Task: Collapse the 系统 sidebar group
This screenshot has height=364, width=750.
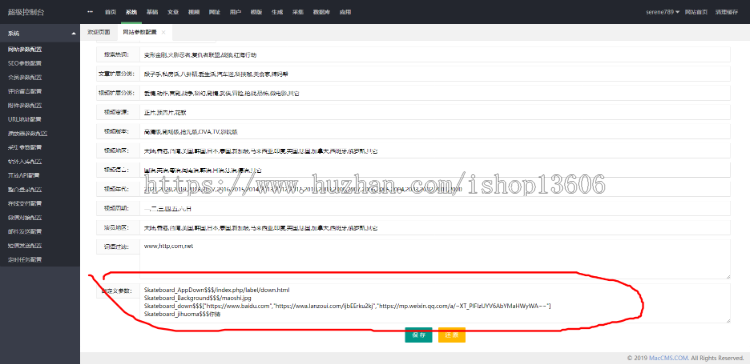Action: click(40, 33)
